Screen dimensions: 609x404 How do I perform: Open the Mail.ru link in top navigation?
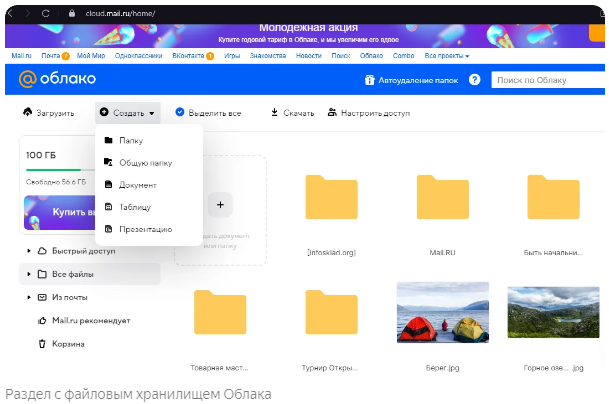tap(21, 56)
